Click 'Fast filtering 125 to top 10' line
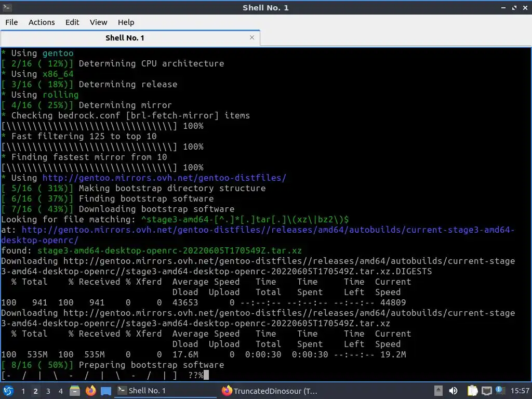532x399 pixels. [x=79, y=137]
